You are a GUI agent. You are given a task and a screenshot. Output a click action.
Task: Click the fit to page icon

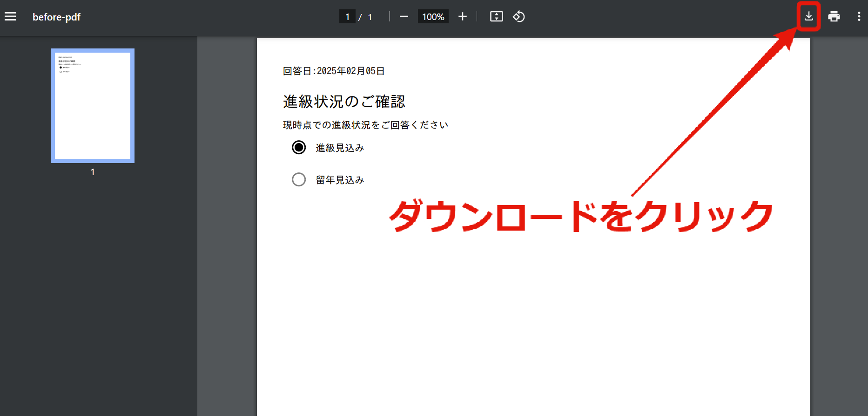coord(497,17)
